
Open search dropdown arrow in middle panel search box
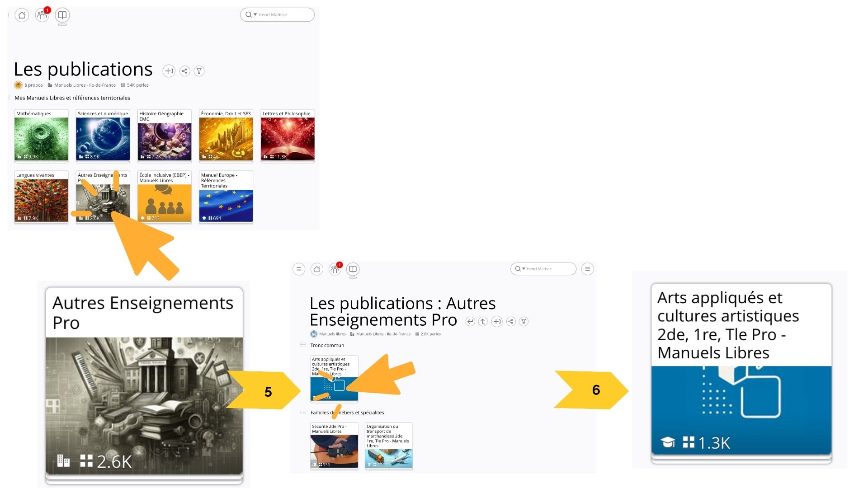pyautogui.click(x=524, y=269)
